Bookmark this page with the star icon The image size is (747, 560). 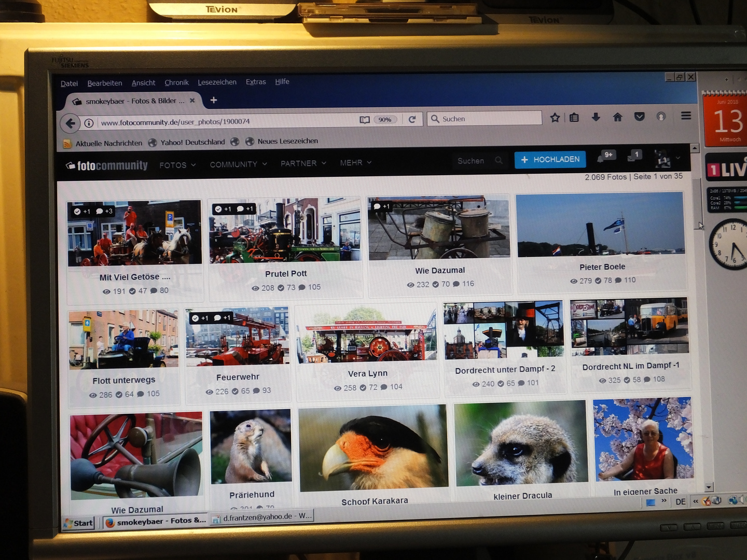(x=555, y=118)
